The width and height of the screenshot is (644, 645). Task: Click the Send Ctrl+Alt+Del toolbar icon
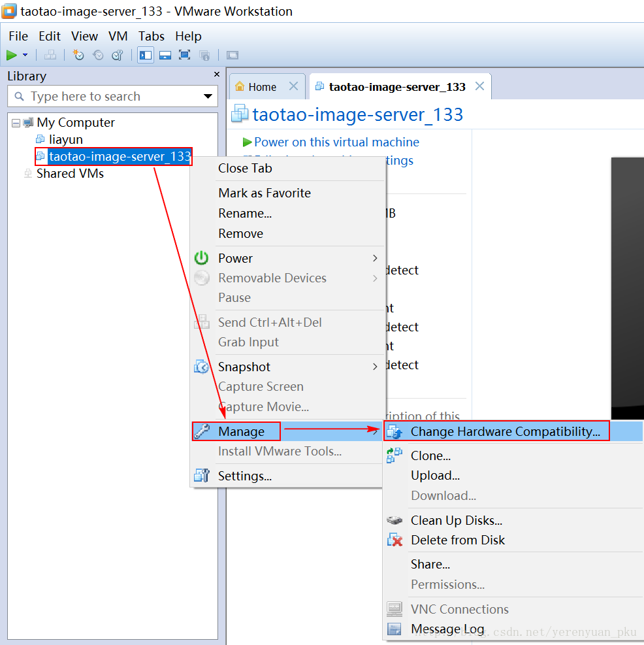coord(50,55)
